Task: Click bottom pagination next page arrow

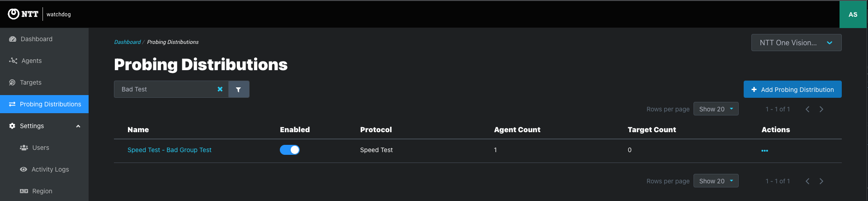Action: [x=821, y=181]
